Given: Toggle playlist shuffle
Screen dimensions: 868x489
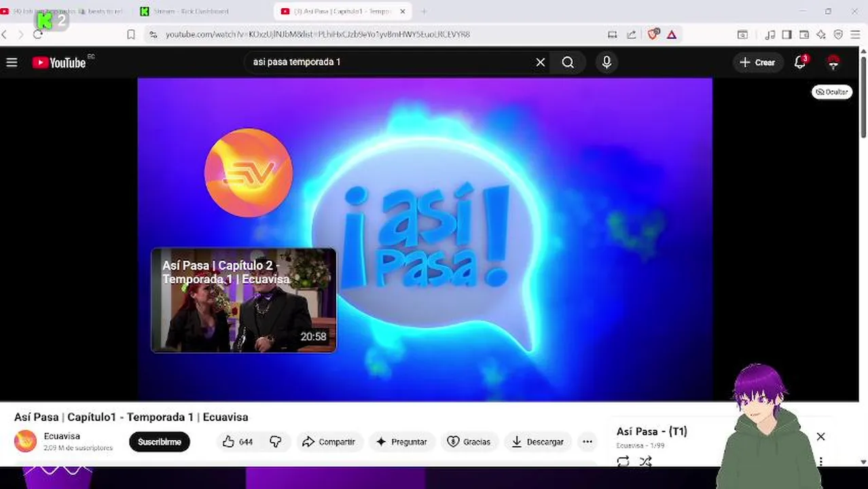Looking at the screenshot, I should 645,461.
